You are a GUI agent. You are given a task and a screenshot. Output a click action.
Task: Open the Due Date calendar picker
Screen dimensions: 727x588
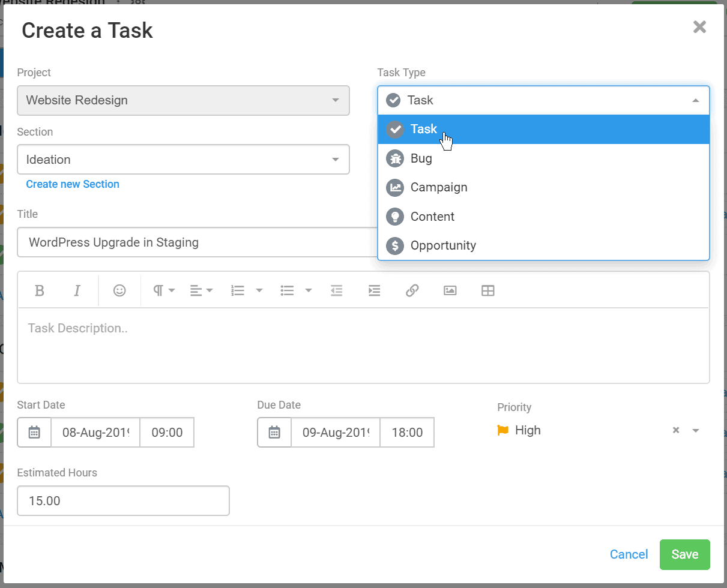[274, 433]
